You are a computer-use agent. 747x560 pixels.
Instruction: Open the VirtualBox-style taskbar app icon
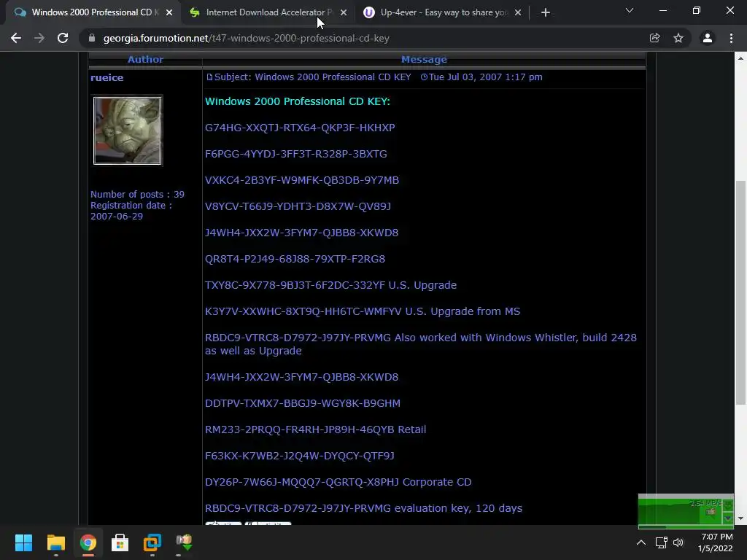coord(152,542)
